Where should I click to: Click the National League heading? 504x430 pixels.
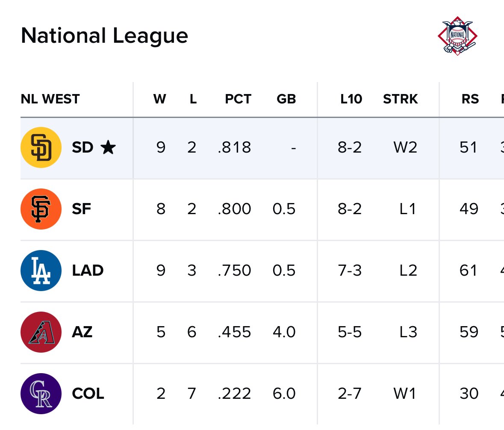tap(104, 35)
